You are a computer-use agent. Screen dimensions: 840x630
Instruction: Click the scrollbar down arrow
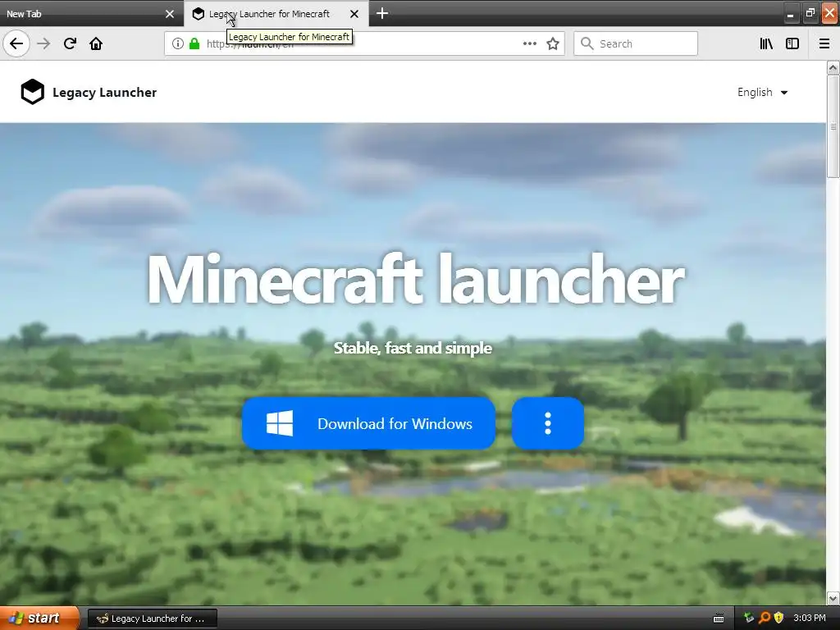tap(833, 598)
